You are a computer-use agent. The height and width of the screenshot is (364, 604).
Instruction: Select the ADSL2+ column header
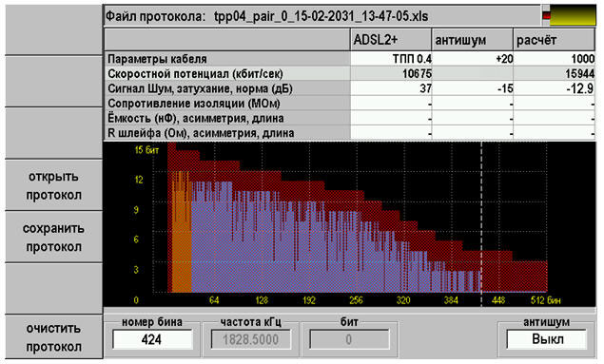(391, 40)
